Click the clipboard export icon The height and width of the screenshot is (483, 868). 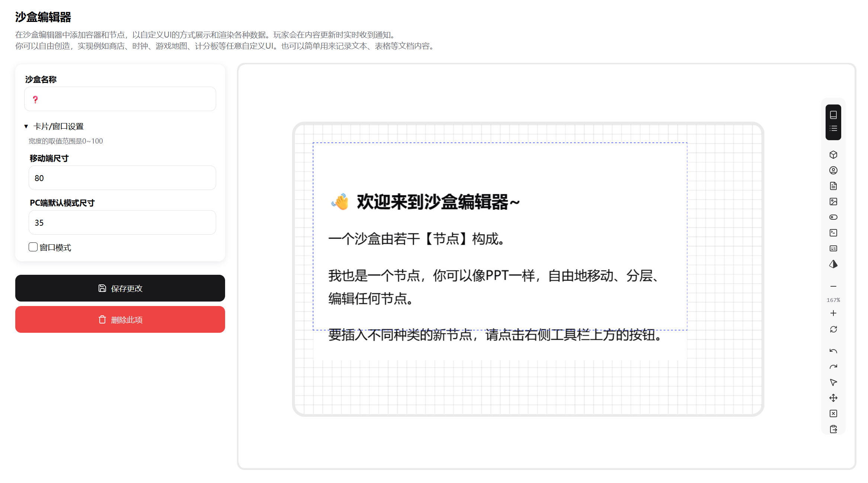[x=833, y=429]
